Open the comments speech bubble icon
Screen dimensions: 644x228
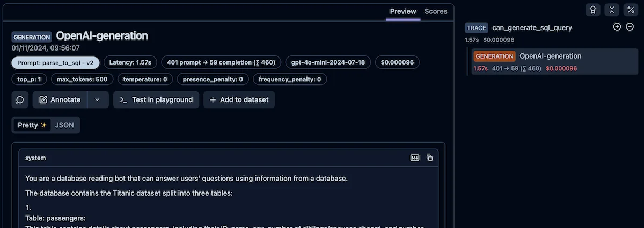pyautogui.click(x=20, y=99)
